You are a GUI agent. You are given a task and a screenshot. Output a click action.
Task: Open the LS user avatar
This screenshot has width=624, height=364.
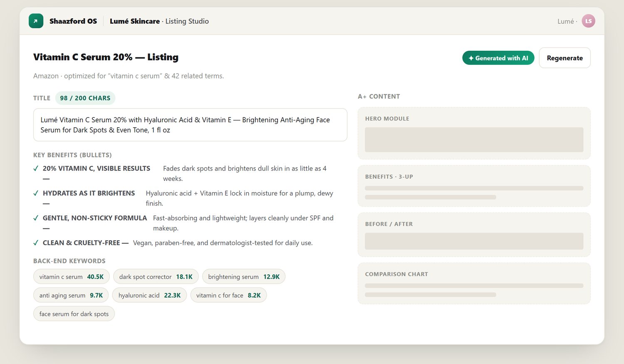click(588, 21)
